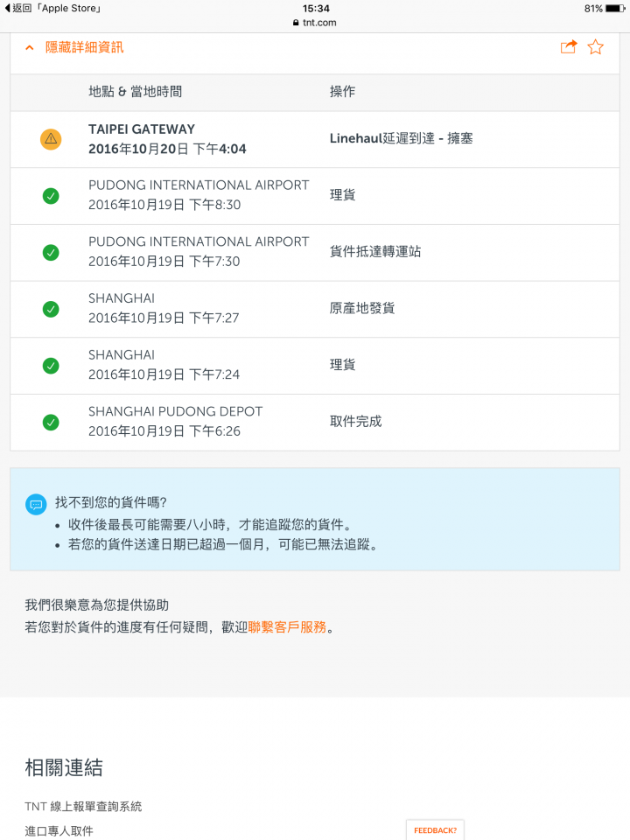The width and height of the screenshot is (630, 840).
Task: Open the 聯繫客戶服務 link
Action: [287, 626]
